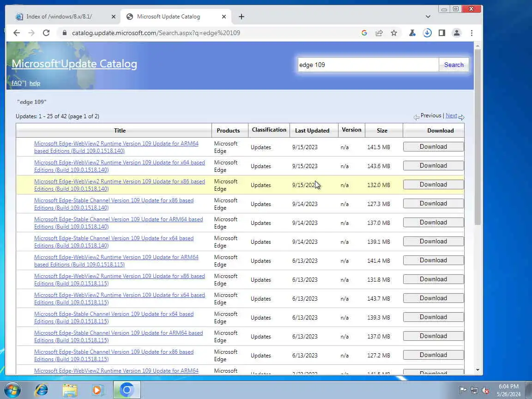Open the Action Center flag icon
The height and width of the screenshot is (399, 532).
pyautogui.click(x=462, y=390)
